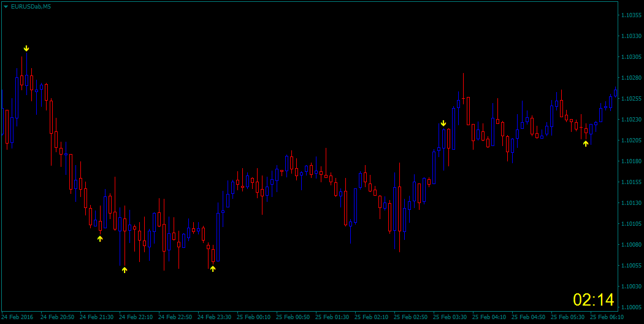Click the 25 Feb 05:30 time label
This screenshot has width=644, height=324.
click(x=567, y=317)
